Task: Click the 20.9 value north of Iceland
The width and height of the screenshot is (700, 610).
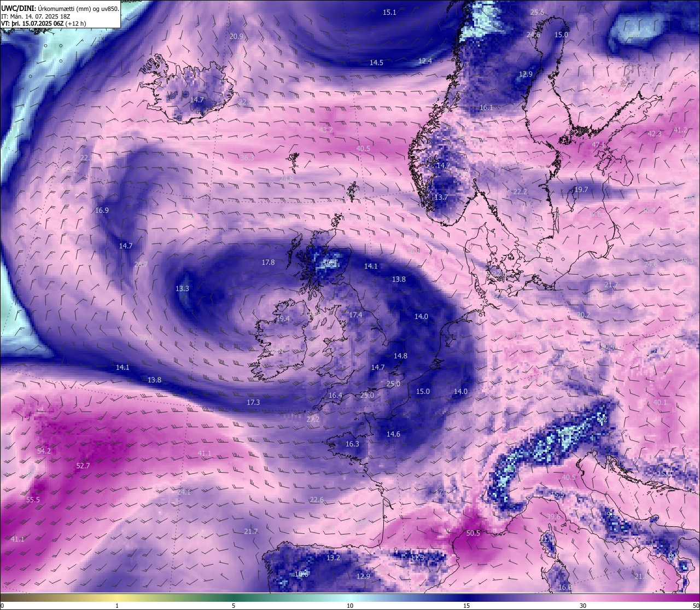Action: coord(236,36)
